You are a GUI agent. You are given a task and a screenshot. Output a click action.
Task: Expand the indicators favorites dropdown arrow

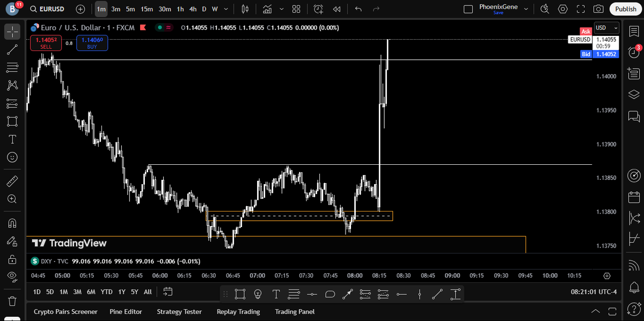(x=281, y=9)
